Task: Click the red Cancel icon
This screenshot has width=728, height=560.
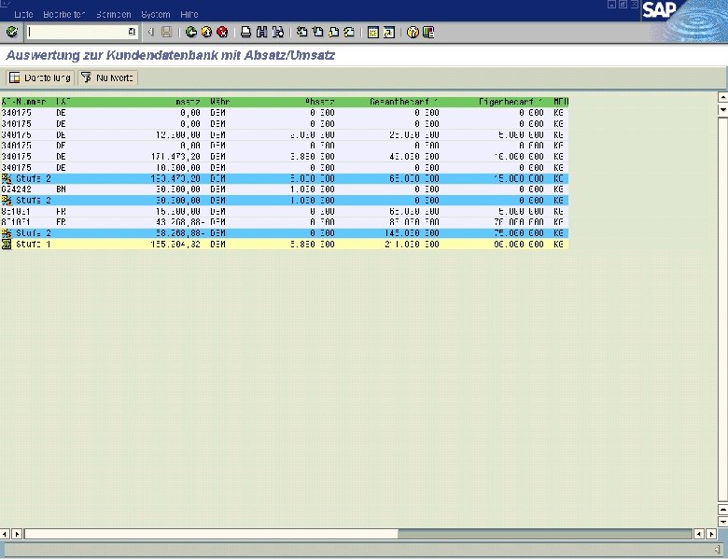Action: click(x=222, y=32)
